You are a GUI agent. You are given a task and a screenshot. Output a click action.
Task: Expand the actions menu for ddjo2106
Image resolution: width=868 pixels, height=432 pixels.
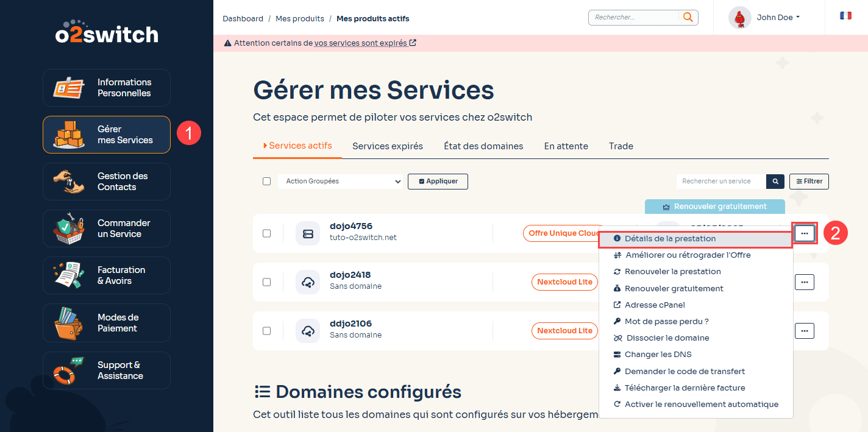(x=804, y=331)
